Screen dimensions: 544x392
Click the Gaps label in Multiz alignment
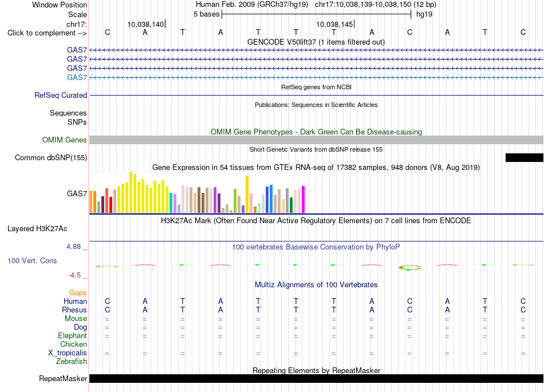pos(78,293)
